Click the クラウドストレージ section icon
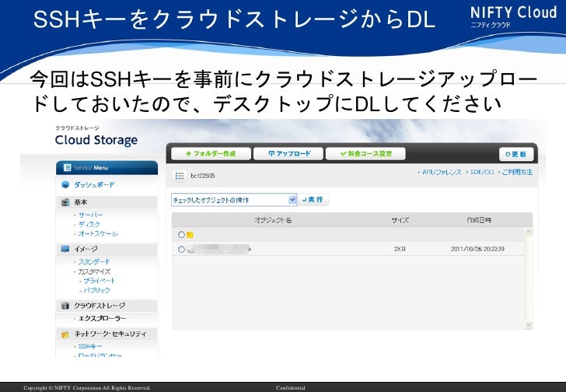 coord(65,306)
